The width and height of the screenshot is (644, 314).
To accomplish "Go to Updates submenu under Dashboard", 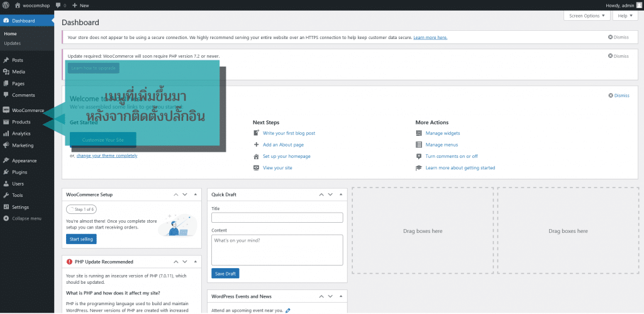I will pos(12,43).
